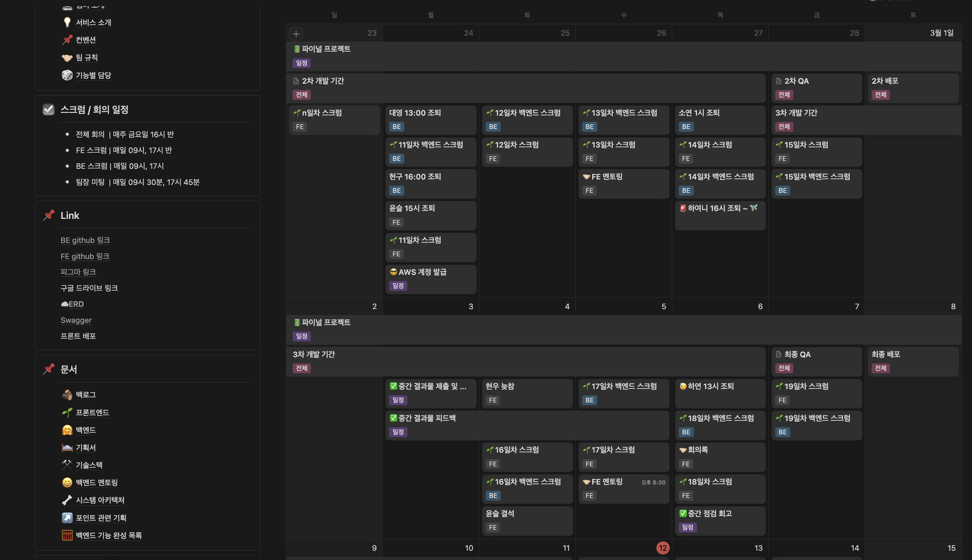972x560 pixels.
Task: Click the plus icon on day 23
Action: [x=296, y=34]
